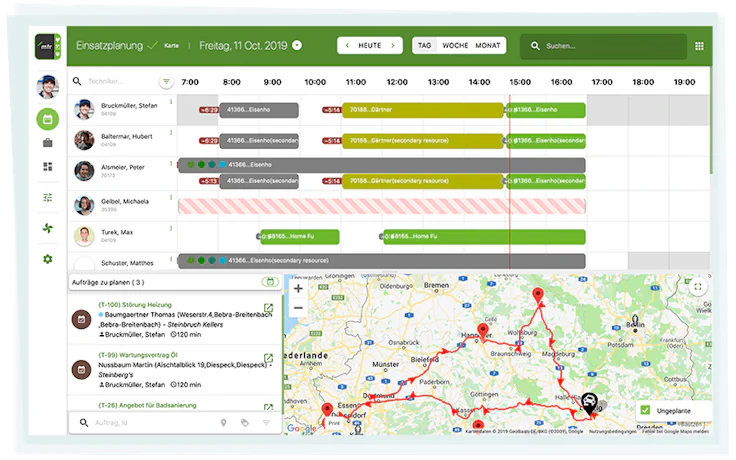Click brown schedule icon for T-100 order

pyautogui.click(x=81, y=320)
